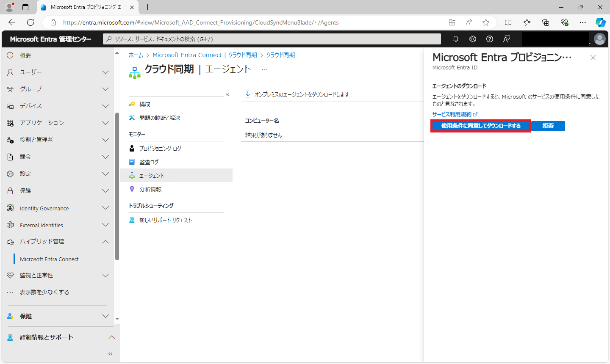
Task: Select the エージェント menu item
Action: pos(176,176)
